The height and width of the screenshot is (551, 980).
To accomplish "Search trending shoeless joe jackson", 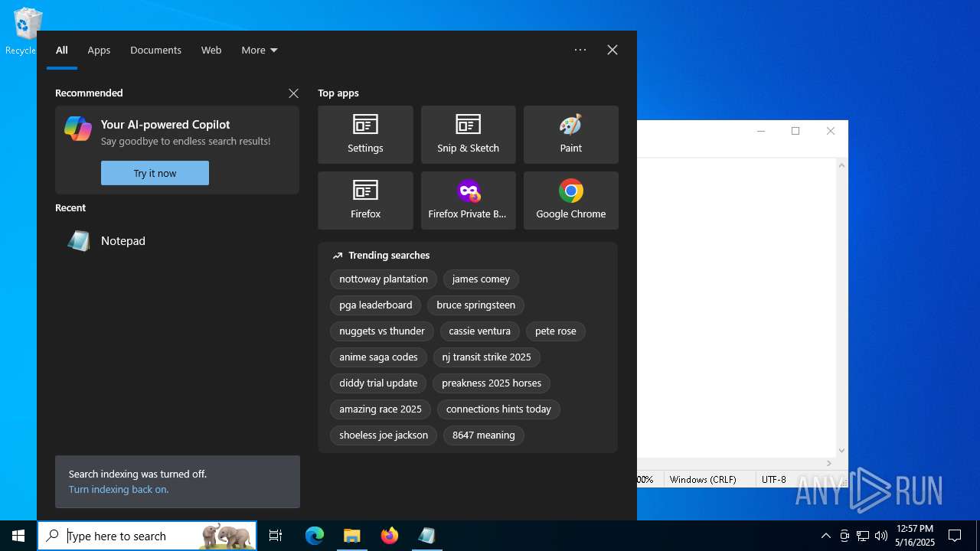I will 384,435.
